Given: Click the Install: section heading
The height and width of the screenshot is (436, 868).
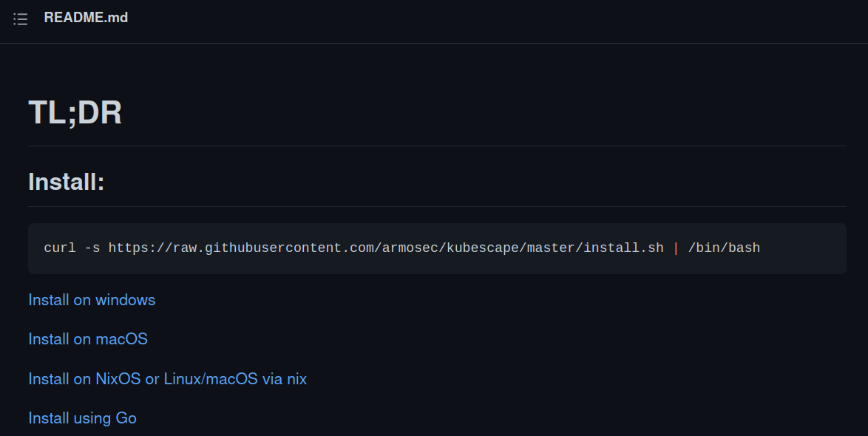Looking at the screenshot, I should (65, 181).
